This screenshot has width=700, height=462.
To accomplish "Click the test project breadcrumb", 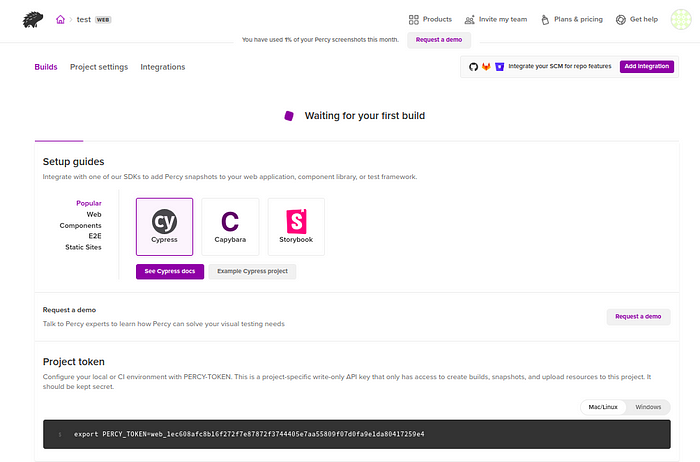I will 83,20.
